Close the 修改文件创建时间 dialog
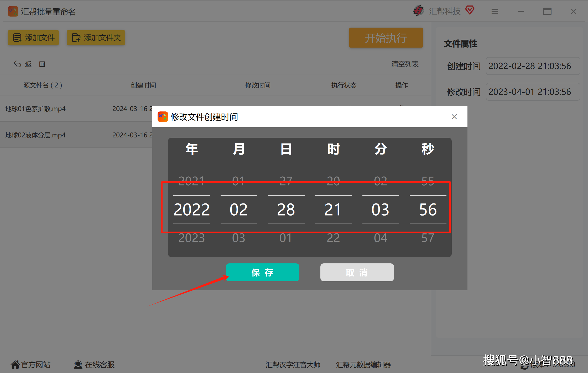The height and width of the screenshot is (373, 588). tap(454, 117)
